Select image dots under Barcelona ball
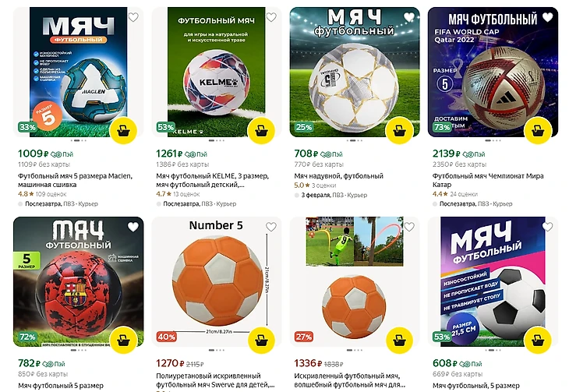This screenshot has height=392, width=569. pyautogui.click(x=79, y=350)
